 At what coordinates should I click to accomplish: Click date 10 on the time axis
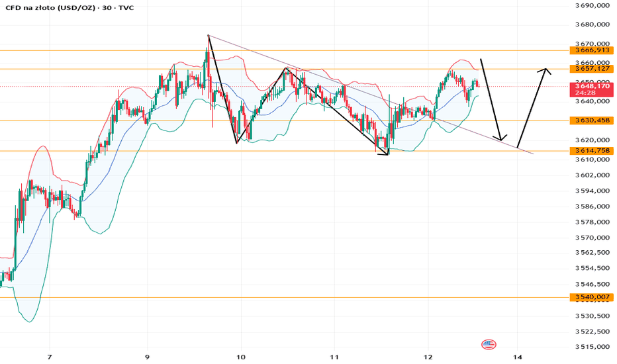(x=241, y=357)
